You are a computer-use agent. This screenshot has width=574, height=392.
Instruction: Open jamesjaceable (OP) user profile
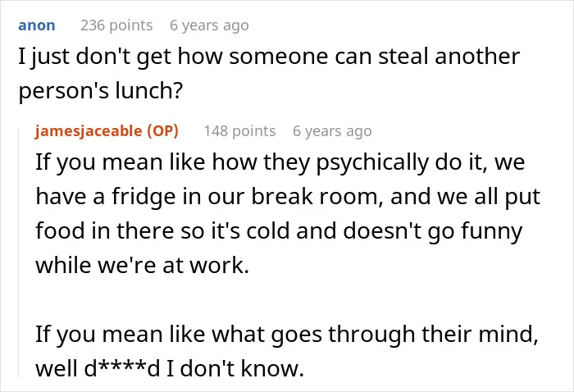[107, 131]
